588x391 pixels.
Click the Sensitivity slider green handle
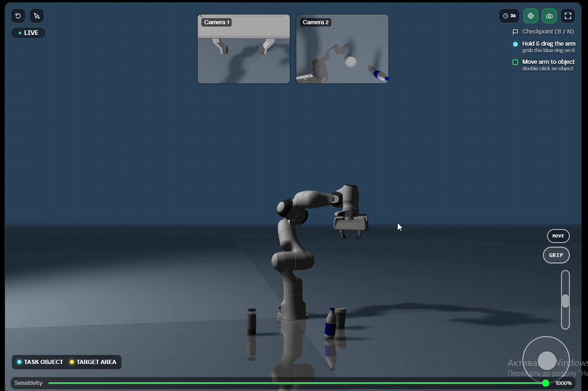pos(546,383)
